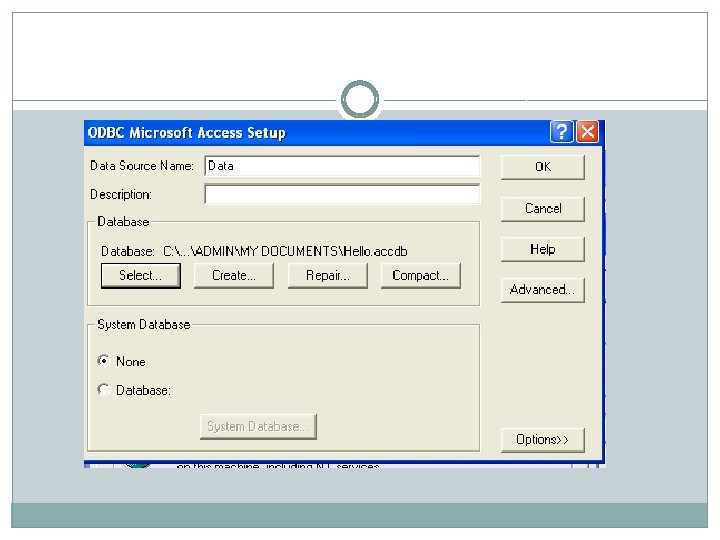Click the question mark help icon in title bar
Image resolution: width=720 pixels, height=540 pixels.
pos(561,132)
